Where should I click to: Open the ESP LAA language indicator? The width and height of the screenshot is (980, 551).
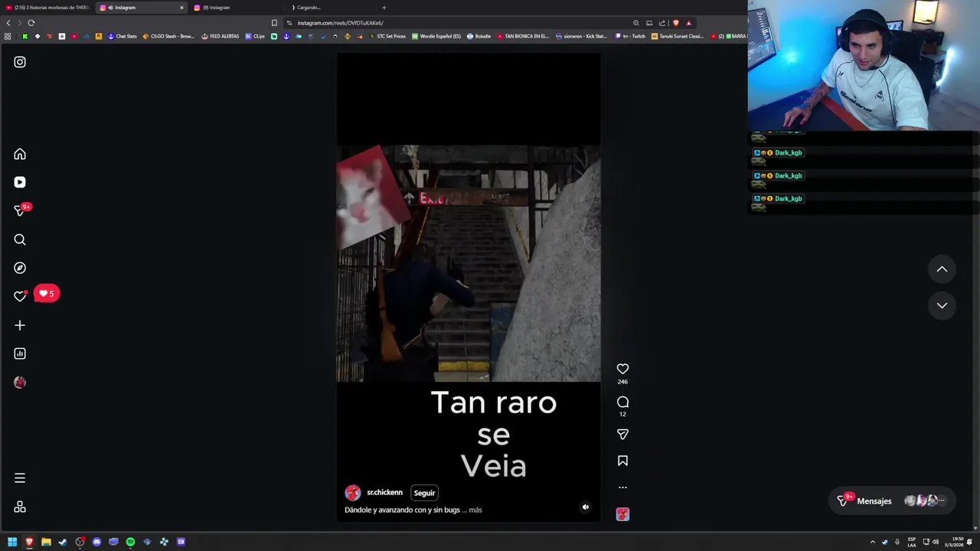point(912,542)
